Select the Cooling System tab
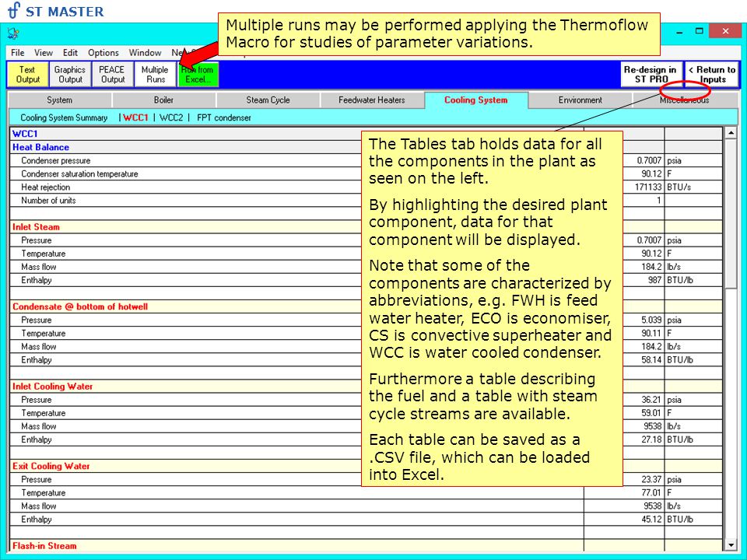Viewport: 747px width, 560px height. coord(476,100)
